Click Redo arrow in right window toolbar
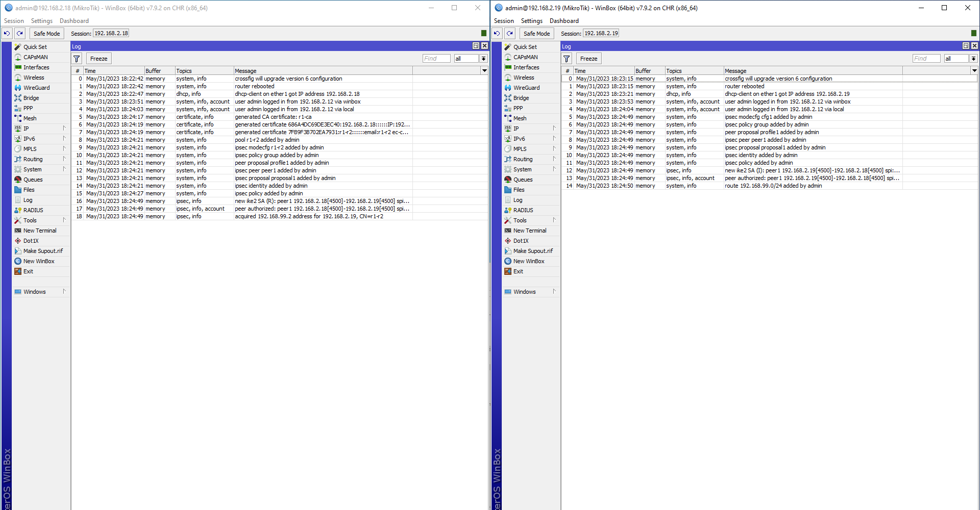Image resolution: width=980 pixels, height=510 pixels. click(x=510, y=34)
